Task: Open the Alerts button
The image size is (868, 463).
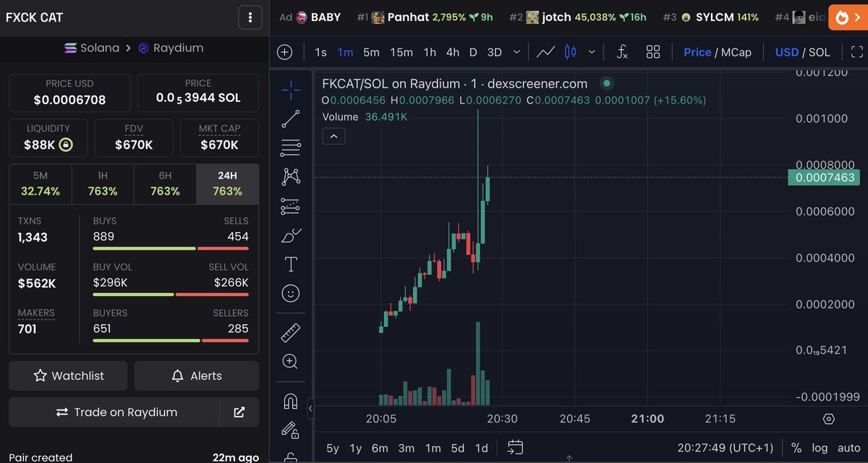Action: pos(196,376)
